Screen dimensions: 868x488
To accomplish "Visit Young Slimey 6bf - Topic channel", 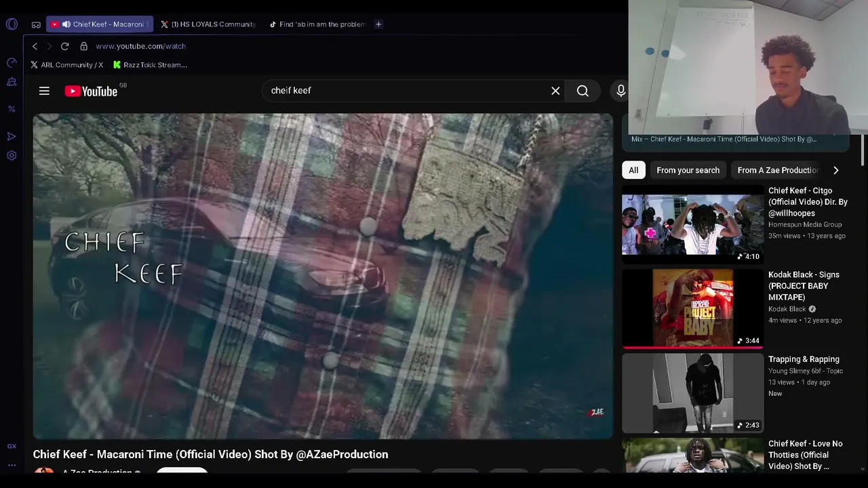I will coord(806,371).
